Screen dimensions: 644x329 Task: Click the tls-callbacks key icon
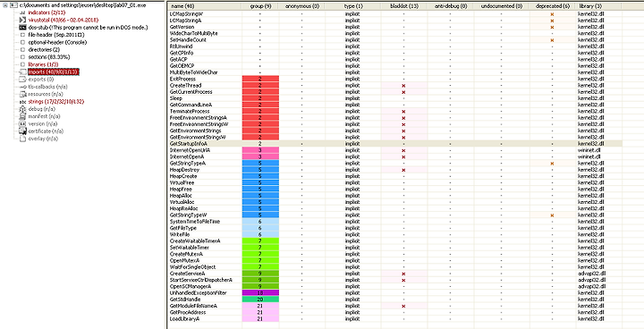(23, 87)
